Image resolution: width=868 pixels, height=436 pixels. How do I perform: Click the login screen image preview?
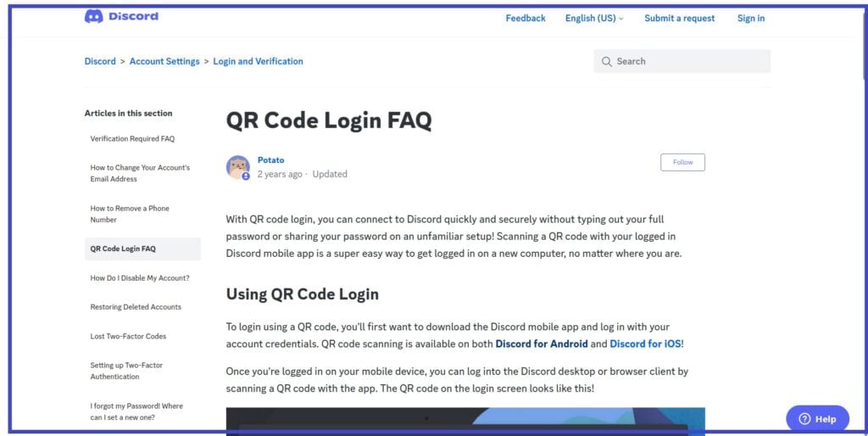(465, 422)
